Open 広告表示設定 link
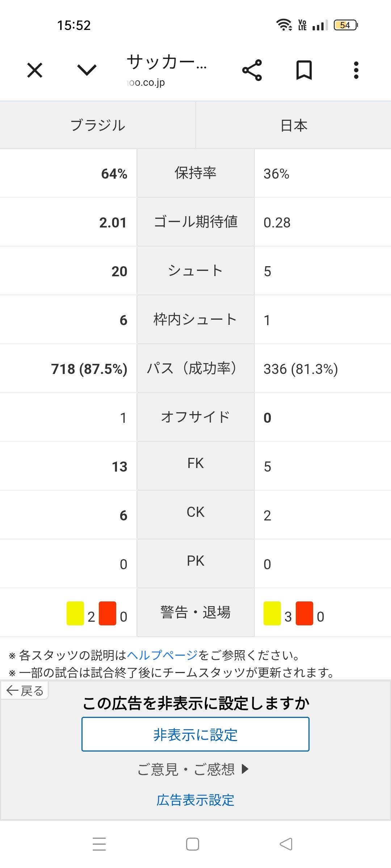The image size is (391, 868). coord(195,800)
